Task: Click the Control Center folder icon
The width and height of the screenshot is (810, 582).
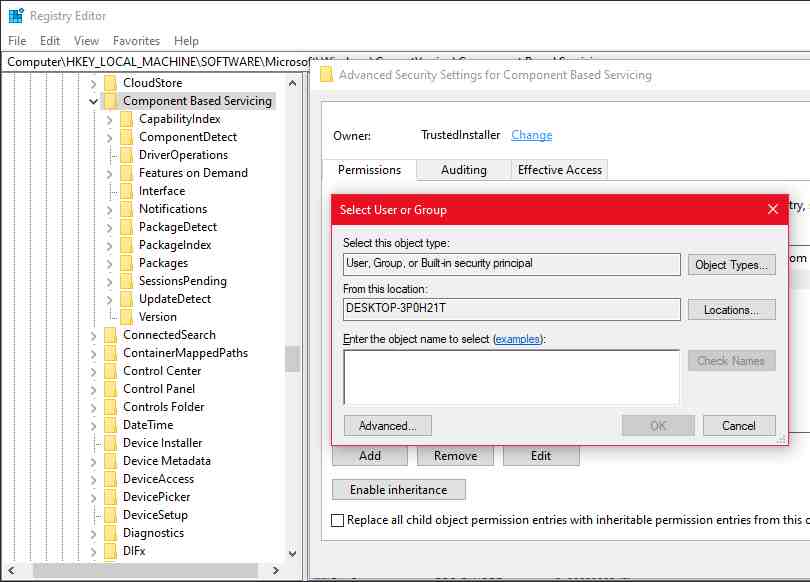Action: click(111, 371)
